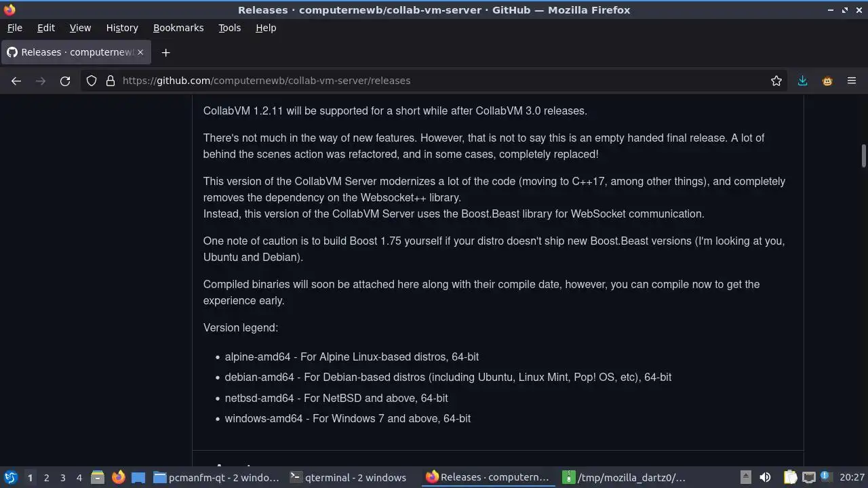Click the notification tray icon with badge

(825, 476)
